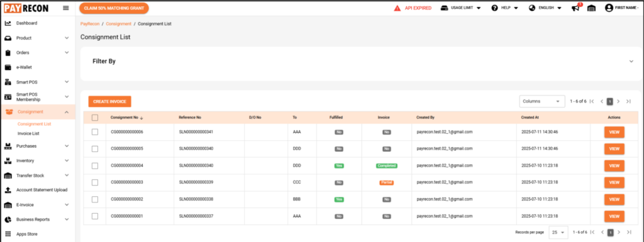Go to last page in top pagination
The height and width of the screenshot is (242, 644).
(x=628, y=101)
